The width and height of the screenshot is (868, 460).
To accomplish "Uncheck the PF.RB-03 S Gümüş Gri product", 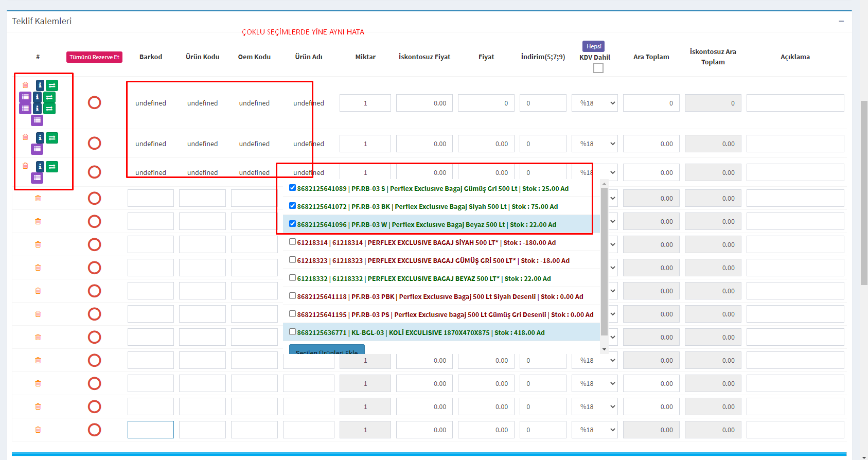I will [292, 188].
